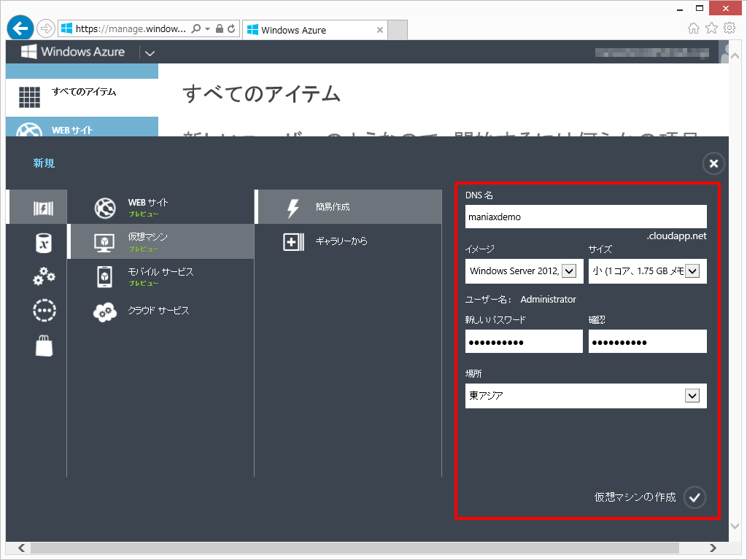Click the vertical scrollbar down arrow
Viewport: 747px width, 560px height.
(x=735, y=526)
